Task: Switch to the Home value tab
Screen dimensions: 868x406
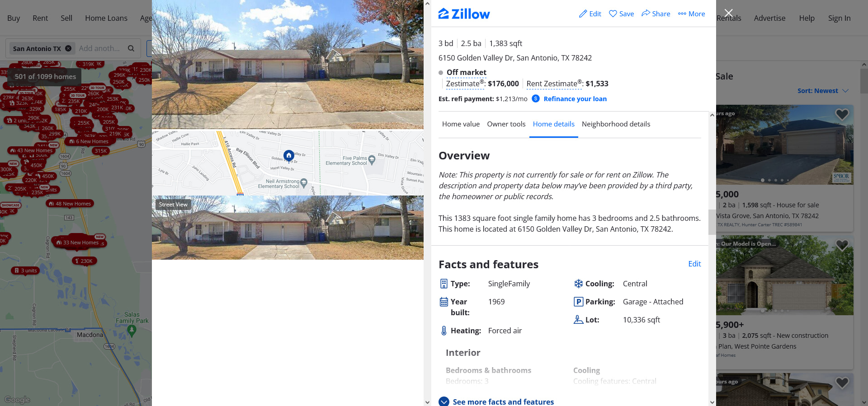Action: (x=461, y=124)
